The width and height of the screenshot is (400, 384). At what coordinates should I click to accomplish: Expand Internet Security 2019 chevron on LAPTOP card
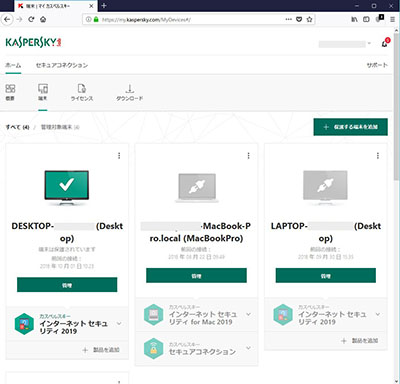click(378, 314)
